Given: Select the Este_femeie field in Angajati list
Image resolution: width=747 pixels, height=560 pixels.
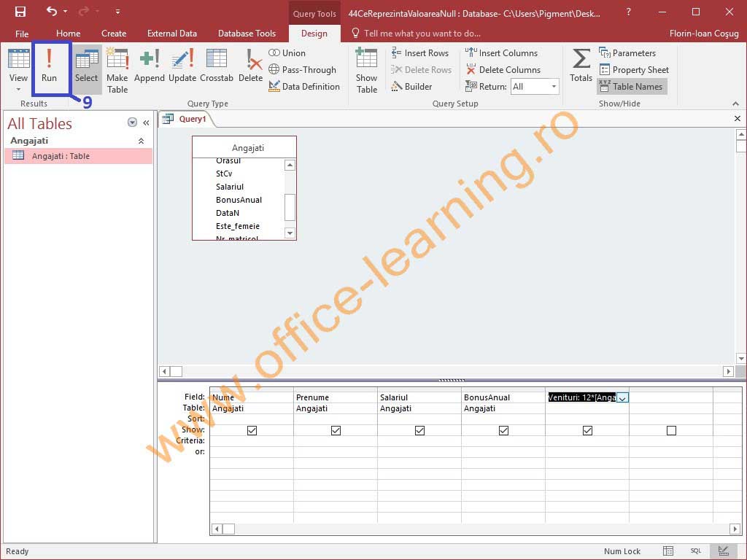Looking at the screenshot, I should pos(237,226).
